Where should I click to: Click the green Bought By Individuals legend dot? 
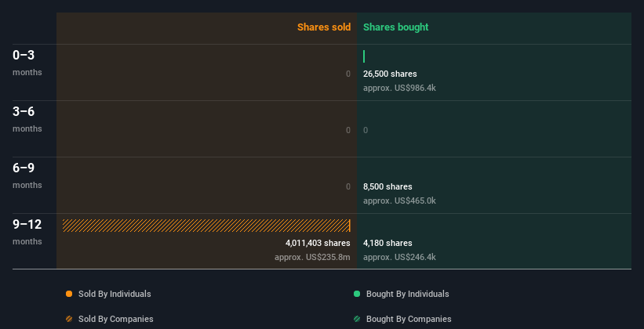(357, 294)
